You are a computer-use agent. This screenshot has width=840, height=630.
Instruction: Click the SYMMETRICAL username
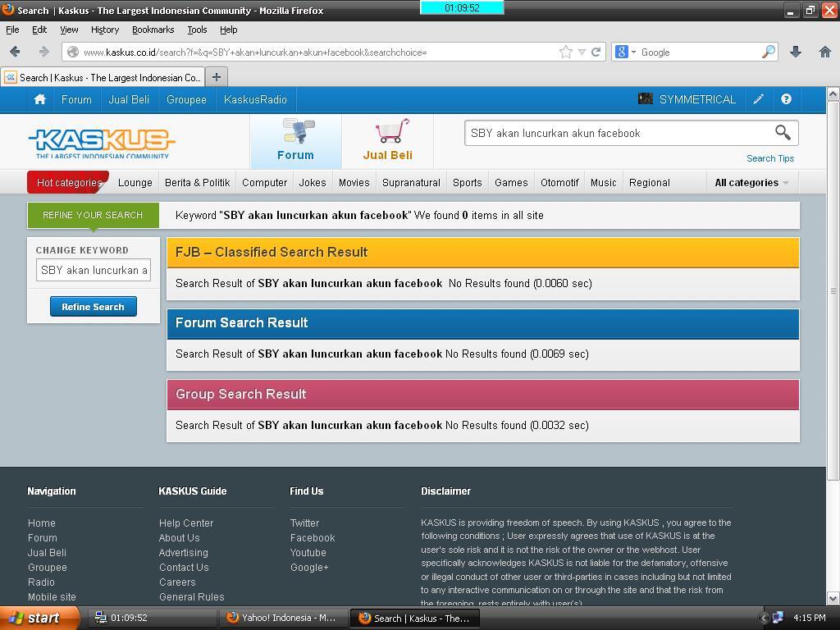697,99
